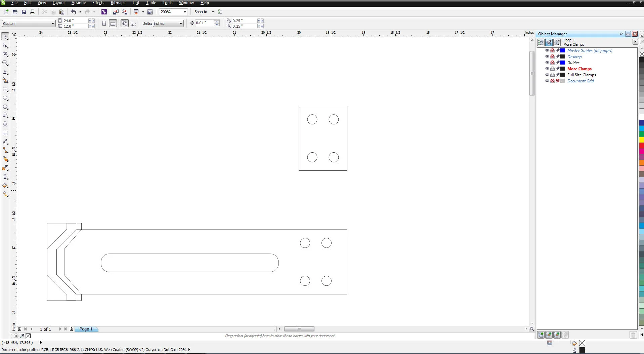The image size is (644, 354).
Task: Select the Table tool in toolbox
Action: (5, 133)
